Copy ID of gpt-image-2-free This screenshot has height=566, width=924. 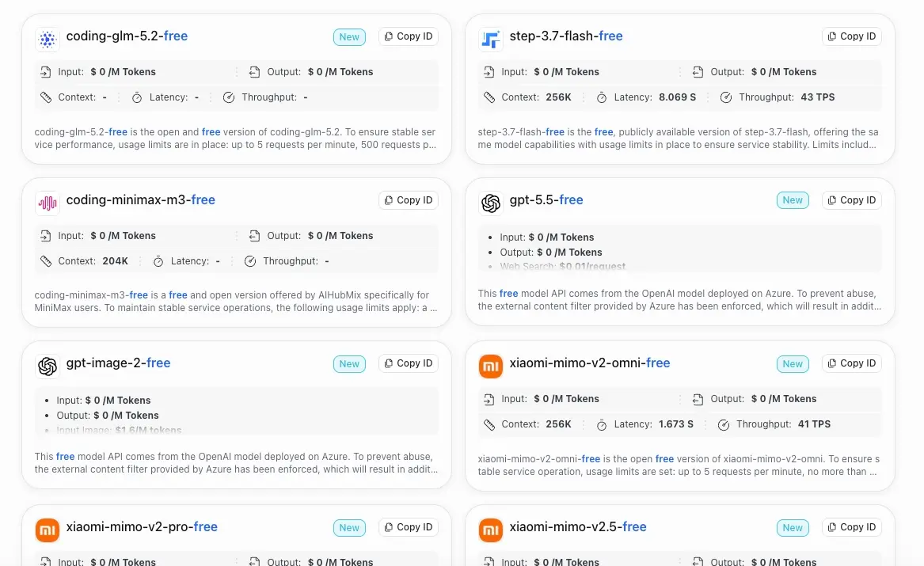[409, 363]
